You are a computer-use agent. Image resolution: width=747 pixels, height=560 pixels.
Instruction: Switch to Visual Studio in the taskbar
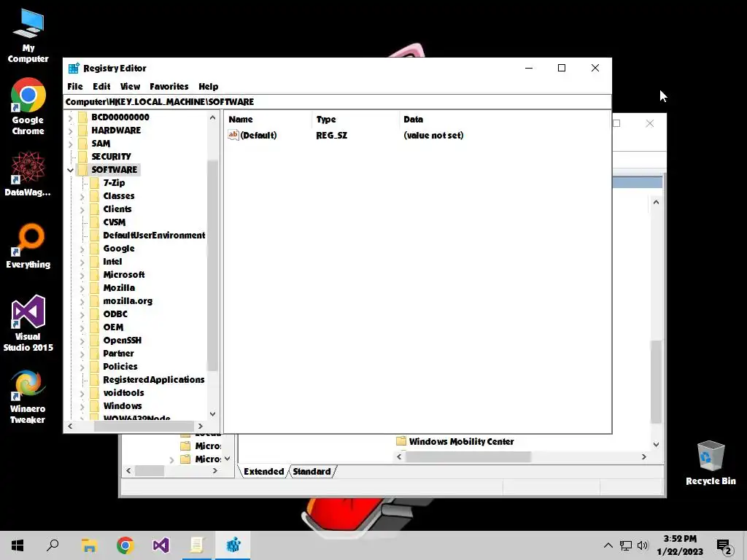pyautogui.click(x=161, y=545)
